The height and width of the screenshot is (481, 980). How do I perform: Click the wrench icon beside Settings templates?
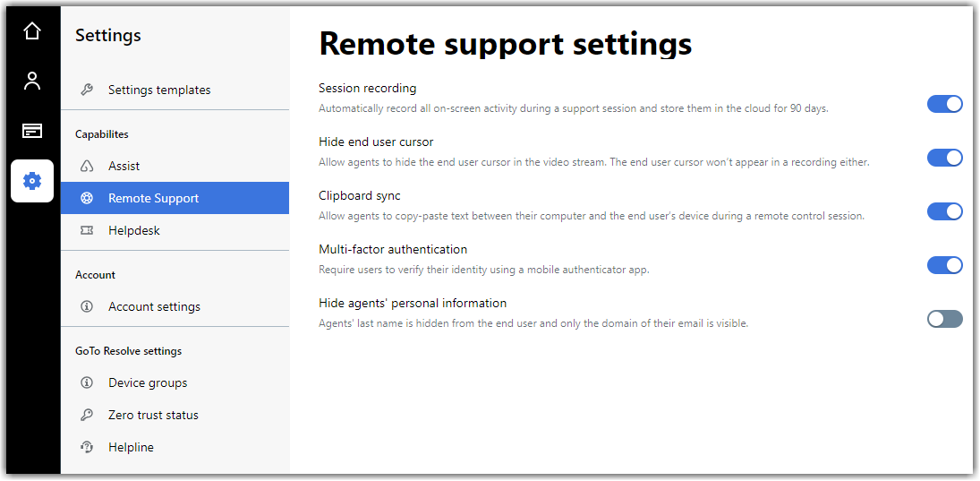coord(87,90)
